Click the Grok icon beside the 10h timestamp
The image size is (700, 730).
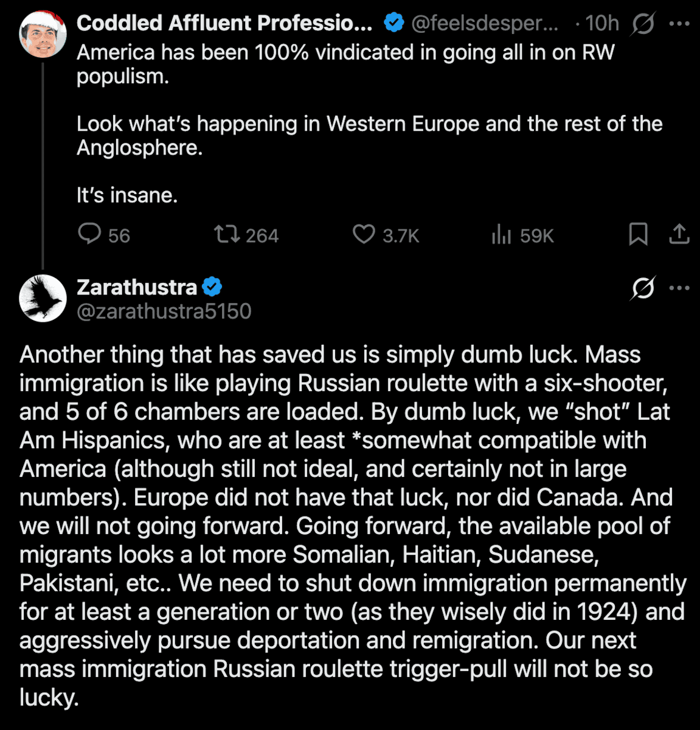642,24
